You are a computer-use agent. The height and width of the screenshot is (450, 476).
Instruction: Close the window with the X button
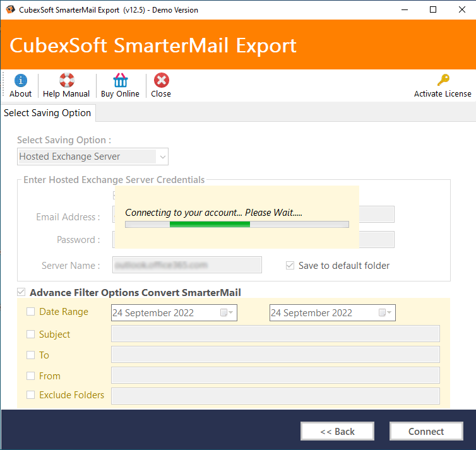pos(462,9)
